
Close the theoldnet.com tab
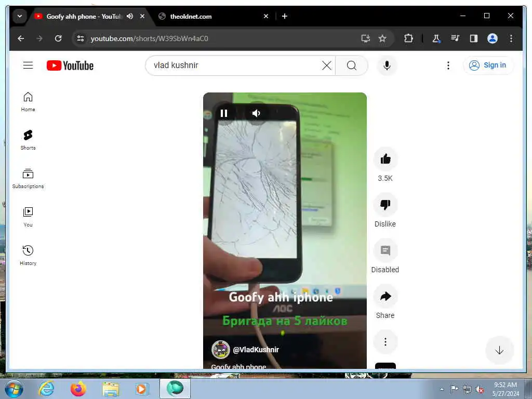pyautogui.click(x=266, y=16)
